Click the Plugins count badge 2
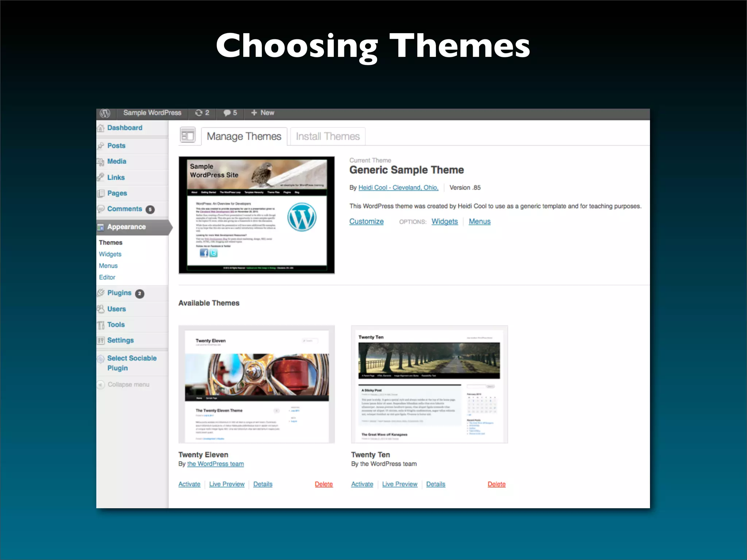This screenshot has width=747, height=560. pyautogui.click(x=139, y=294)
